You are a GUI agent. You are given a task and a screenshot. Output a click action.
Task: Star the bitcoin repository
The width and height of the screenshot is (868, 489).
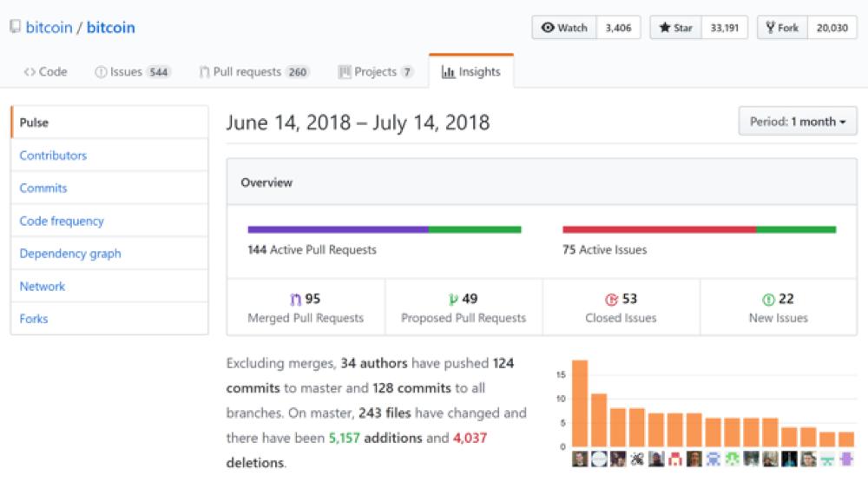[x=675, y=28]
